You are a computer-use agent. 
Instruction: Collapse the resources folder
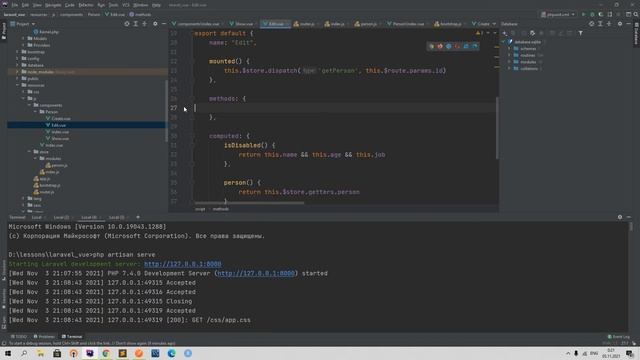[17, 85]
